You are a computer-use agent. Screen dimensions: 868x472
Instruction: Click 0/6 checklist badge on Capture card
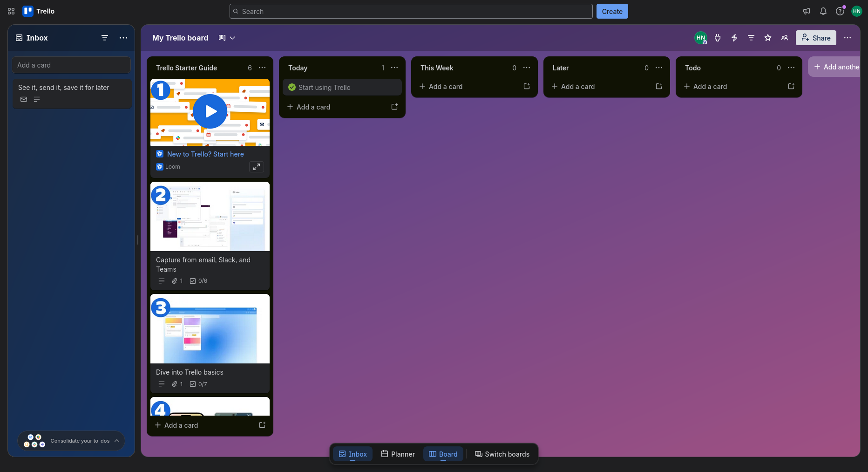pyautogui.click(x=198, y=281)
